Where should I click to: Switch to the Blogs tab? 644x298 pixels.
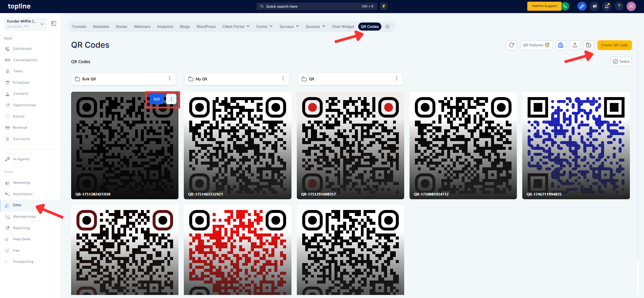[185, 27]
